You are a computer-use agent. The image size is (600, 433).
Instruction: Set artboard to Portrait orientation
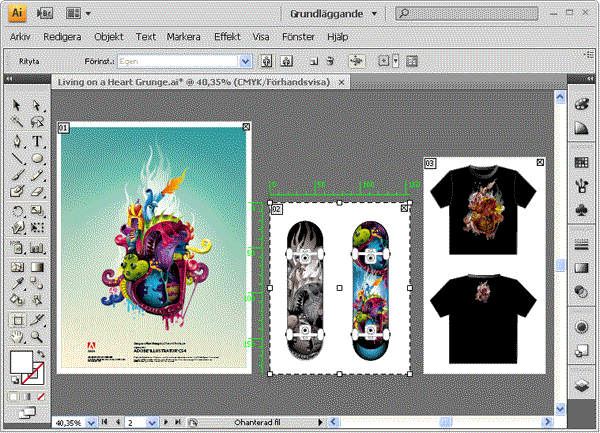267,61
